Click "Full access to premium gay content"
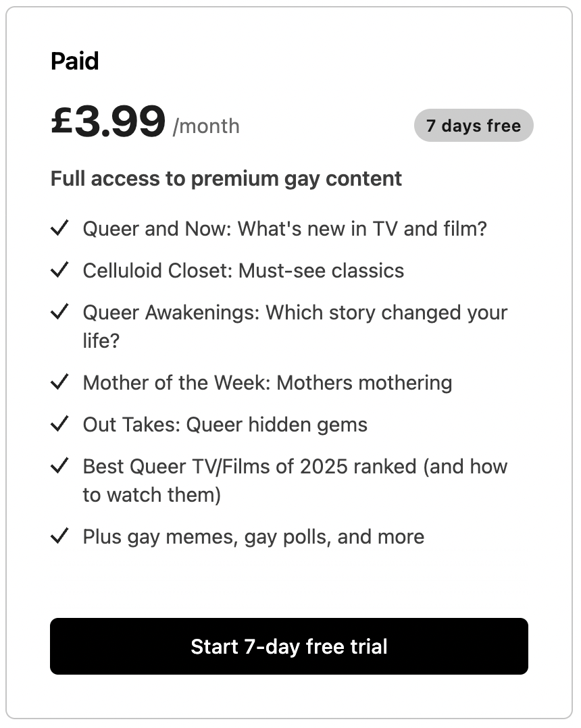 (x=226, y=179)
